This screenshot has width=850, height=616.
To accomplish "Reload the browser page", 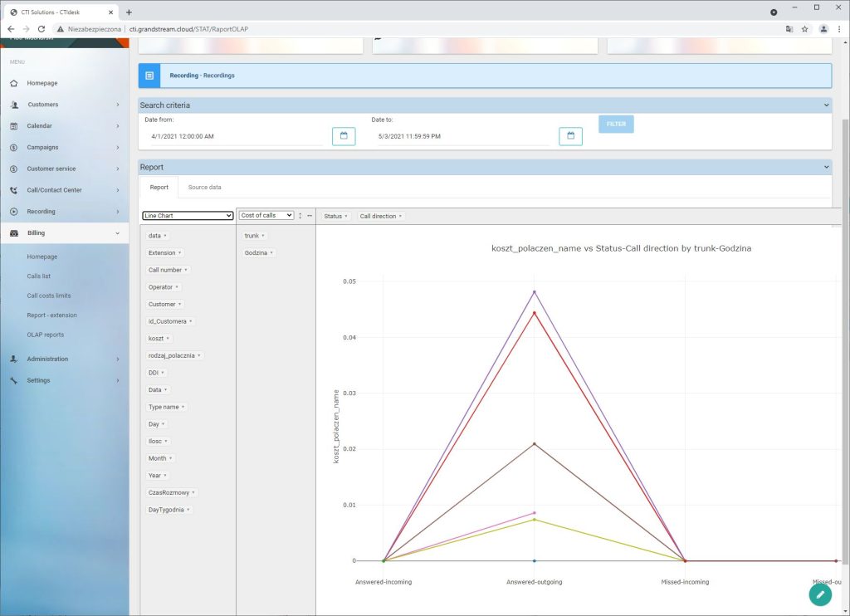I will [42, 29].
